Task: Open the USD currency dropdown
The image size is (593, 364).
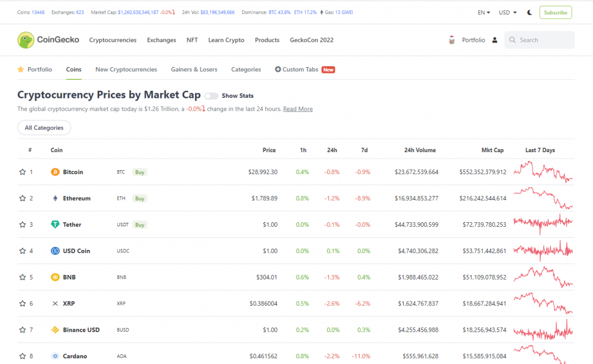Action: tap(507, 13)
